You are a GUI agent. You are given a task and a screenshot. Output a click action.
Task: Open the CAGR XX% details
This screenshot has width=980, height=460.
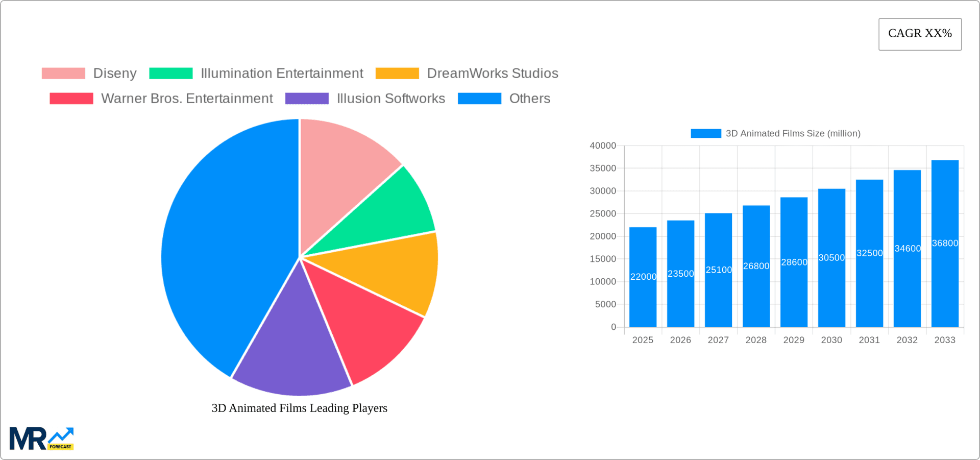pos(920,34)
